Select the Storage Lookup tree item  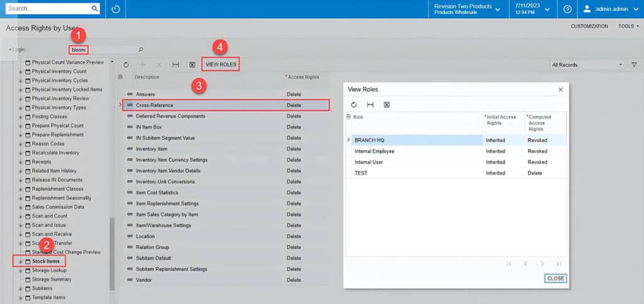pyautogui.click(x=52, y=271)
